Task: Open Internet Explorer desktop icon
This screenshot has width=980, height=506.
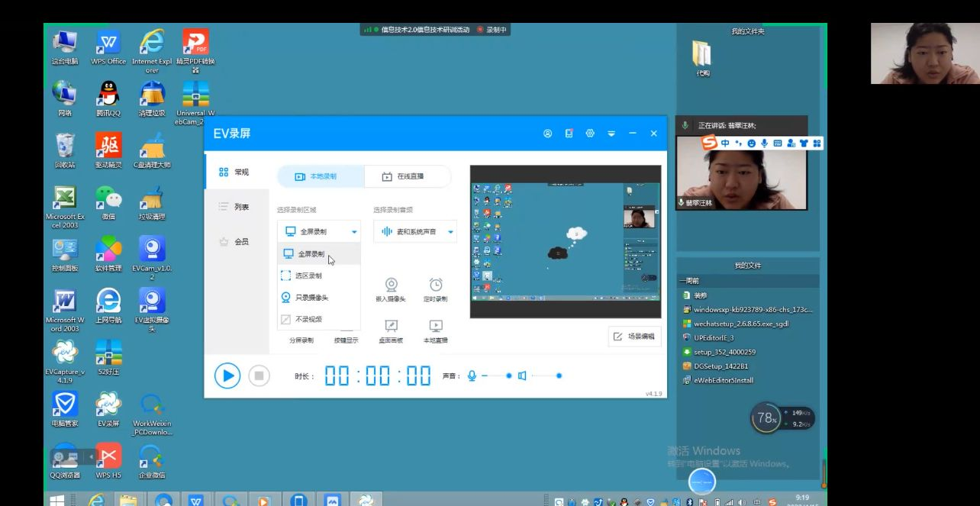Action: [152, 50]
